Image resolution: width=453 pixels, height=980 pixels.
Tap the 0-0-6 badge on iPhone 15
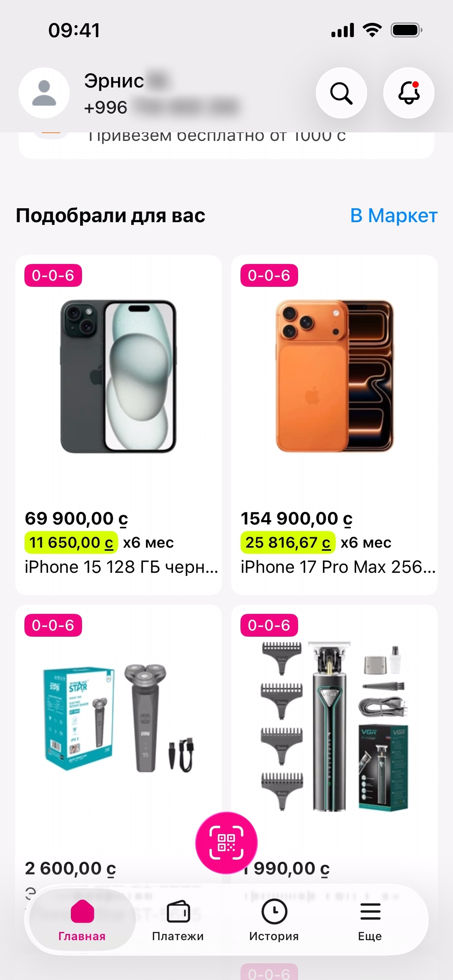53,276
